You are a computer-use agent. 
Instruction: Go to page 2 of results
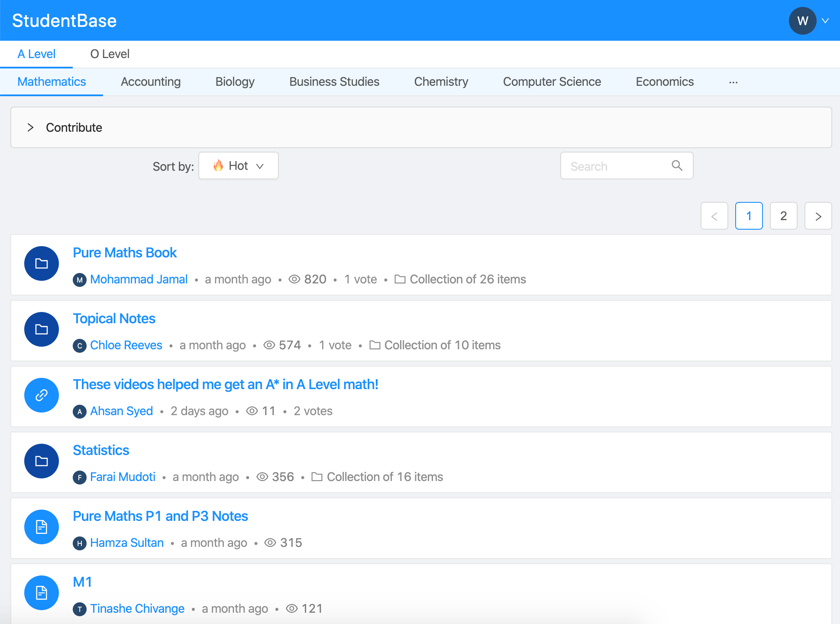tap(783, 216)
